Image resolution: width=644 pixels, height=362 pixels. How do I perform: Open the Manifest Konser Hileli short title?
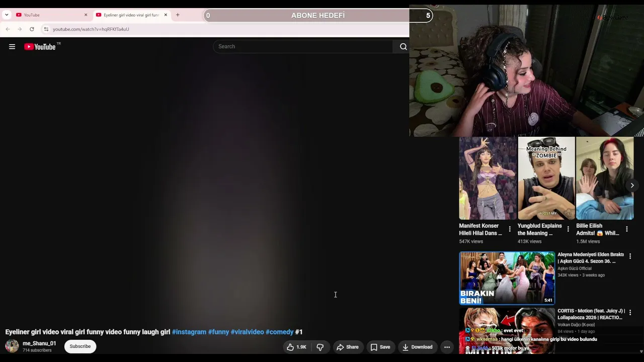click(480, 230)
